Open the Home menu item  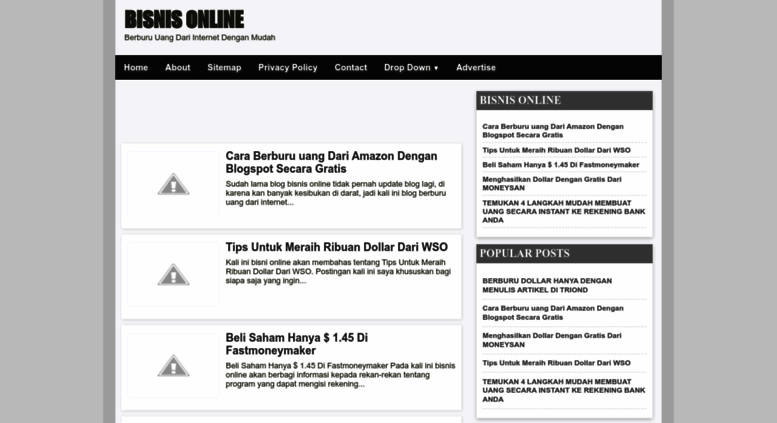[136, 68]
